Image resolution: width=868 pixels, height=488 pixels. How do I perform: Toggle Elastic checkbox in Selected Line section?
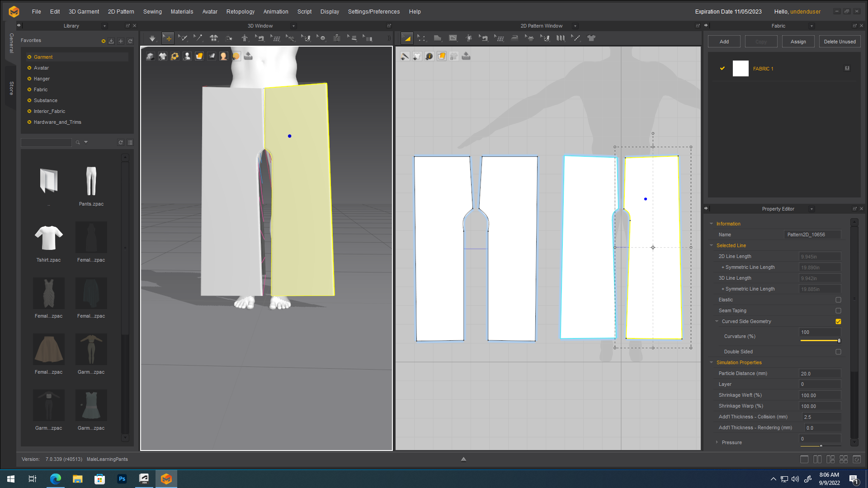click(839, 300)
